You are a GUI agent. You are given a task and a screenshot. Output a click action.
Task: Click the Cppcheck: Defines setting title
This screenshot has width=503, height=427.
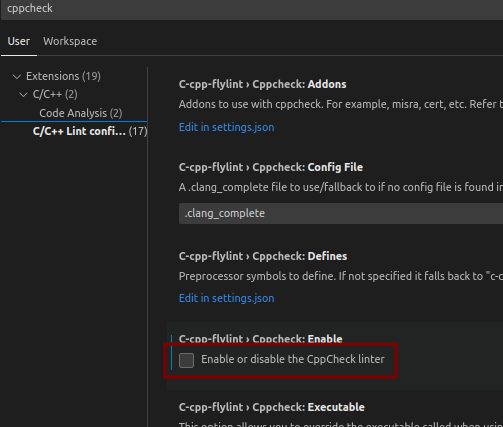[263, 256]
